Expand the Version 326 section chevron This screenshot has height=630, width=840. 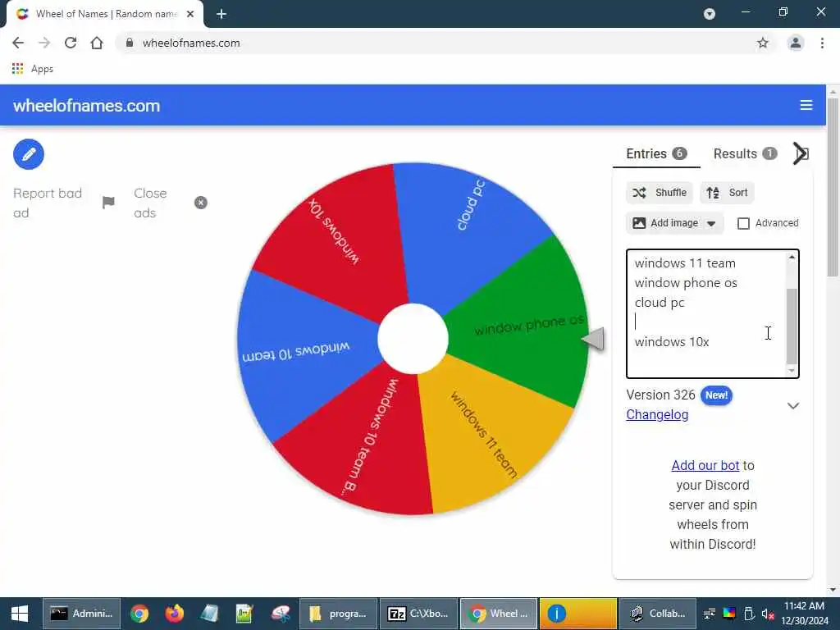tap(793, 405)
